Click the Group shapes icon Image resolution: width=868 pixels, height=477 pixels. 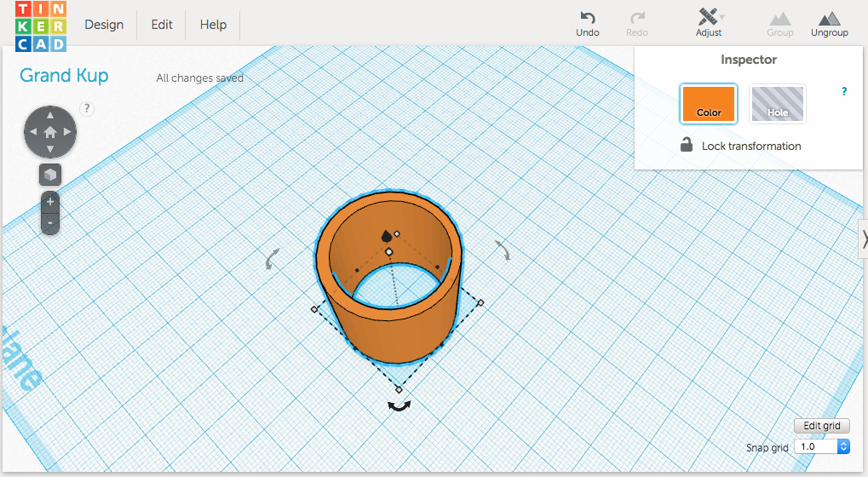[780, 25]
